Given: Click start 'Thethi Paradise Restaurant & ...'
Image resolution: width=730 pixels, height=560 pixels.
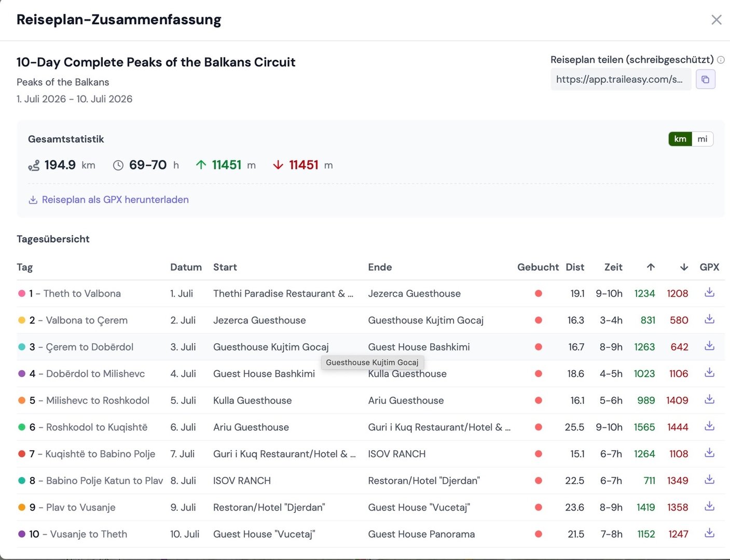Looking at the screenshot, I should pyautogui.click(x=283, y=293).
